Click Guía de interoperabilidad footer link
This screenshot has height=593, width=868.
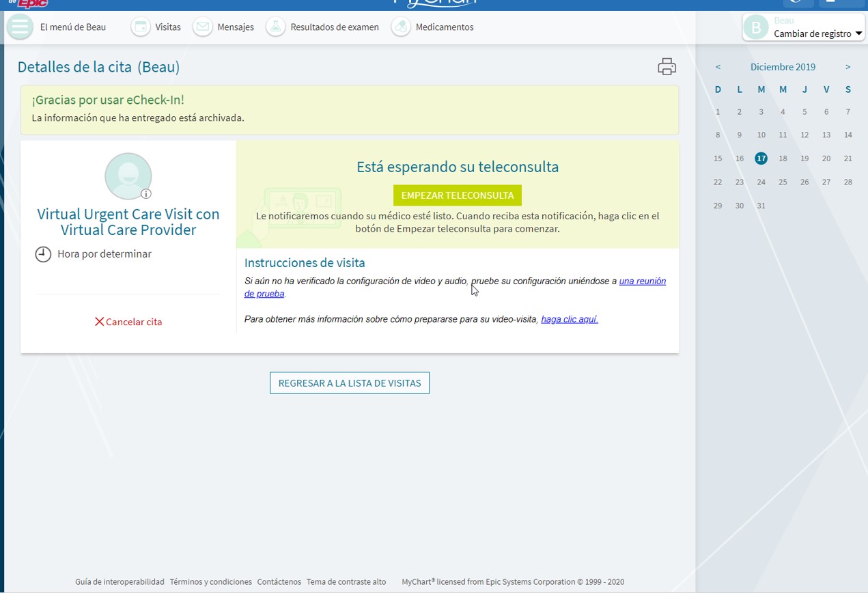[120, 582]
